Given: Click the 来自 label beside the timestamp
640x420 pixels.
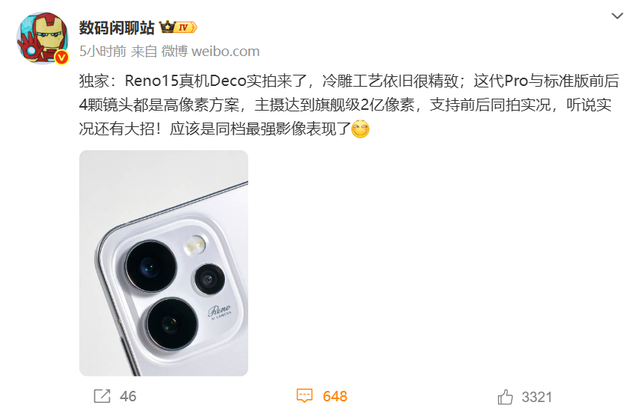Looking at the screenshot, I should point(144,51).
